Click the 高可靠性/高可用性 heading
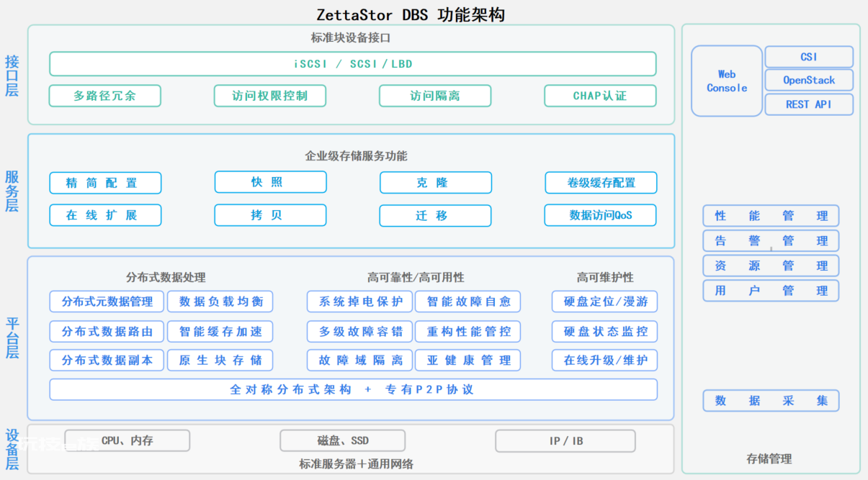Viewport: 868px width, 480px height. coord(416,277)
